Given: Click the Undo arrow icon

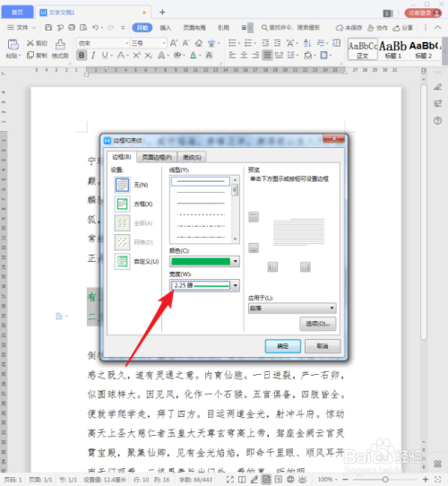Looking at the screenshot, I should tap(96, 28).
